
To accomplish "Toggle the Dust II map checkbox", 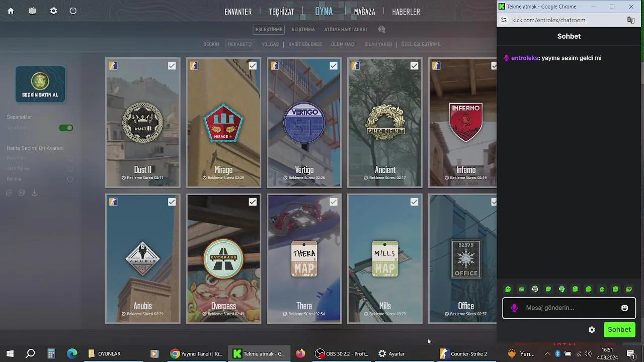I will pyautogui.click(x=172, y=66).
